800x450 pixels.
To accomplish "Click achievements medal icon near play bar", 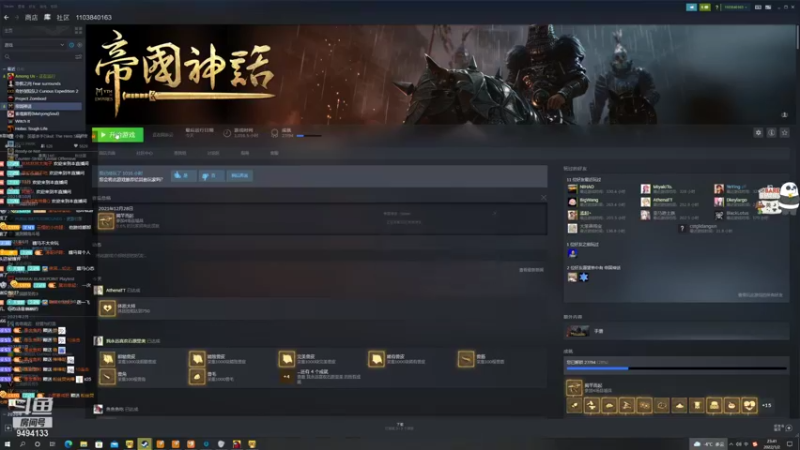I will (274, 133).
